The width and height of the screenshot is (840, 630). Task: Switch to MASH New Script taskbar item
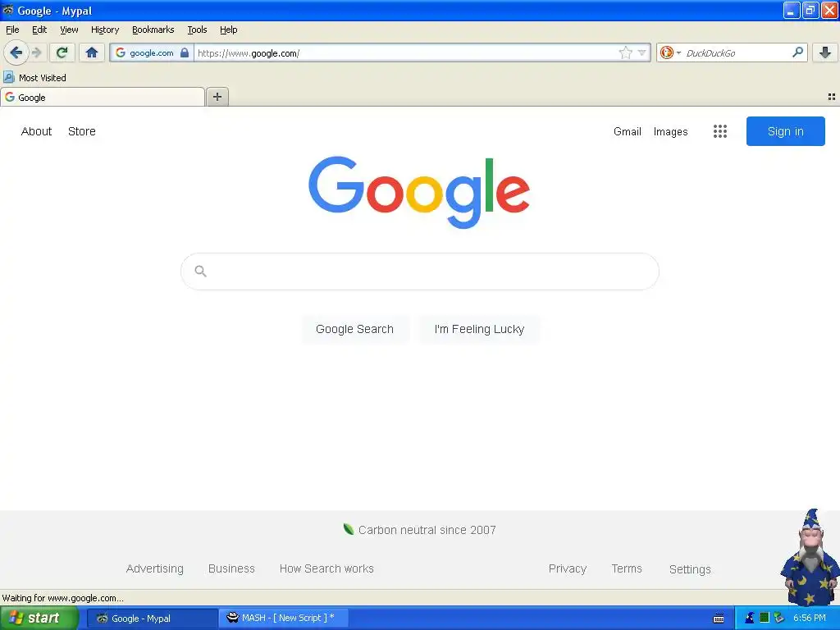[284, 618]
